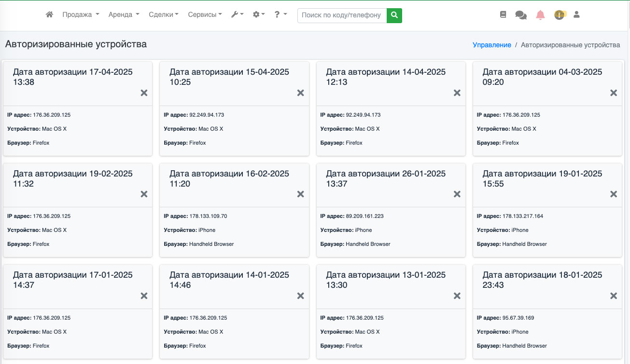Follow the Управление breadcrumb link

tap(491, 45)
